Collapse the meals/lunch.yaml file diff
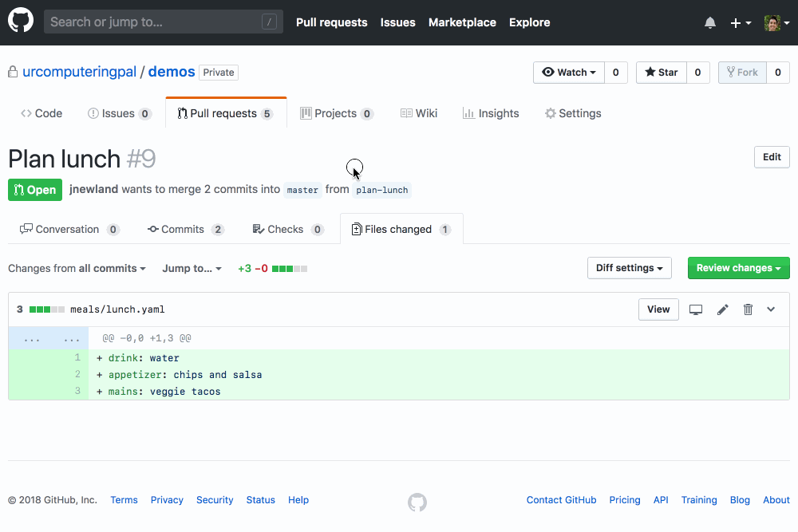This screenshot has height=532, width=798. click(771, 309)
